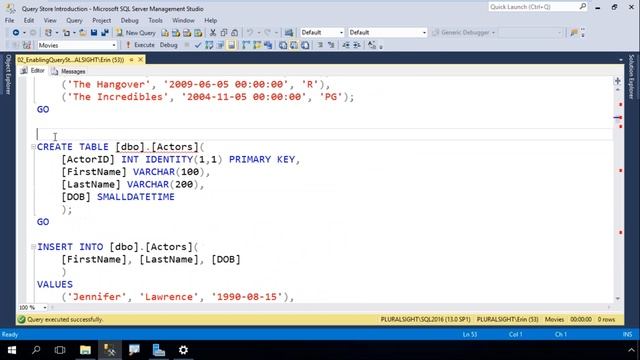640x360 pixels.
Task: Open the Activity Monitor icon
Action: coord(289,32)
